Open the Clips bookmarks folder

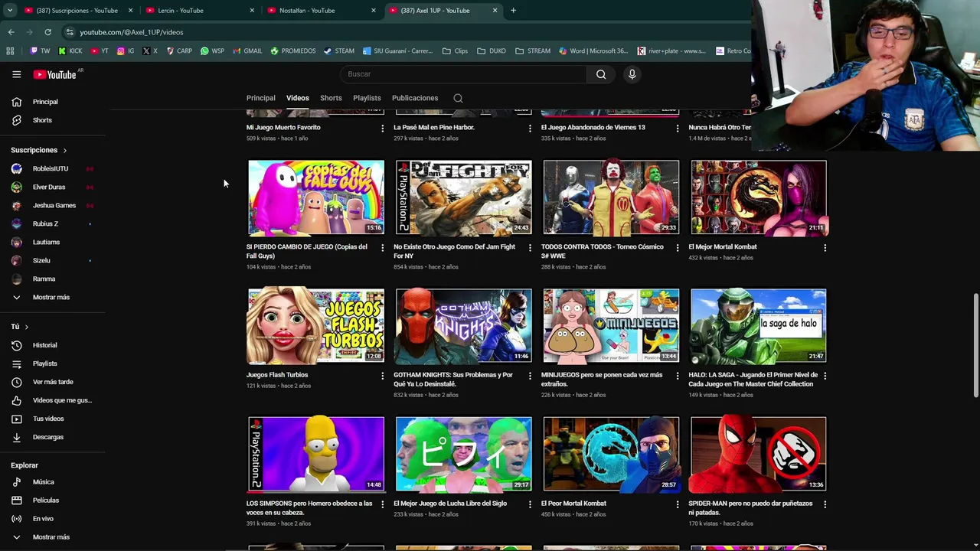click(x=455, y=51)
